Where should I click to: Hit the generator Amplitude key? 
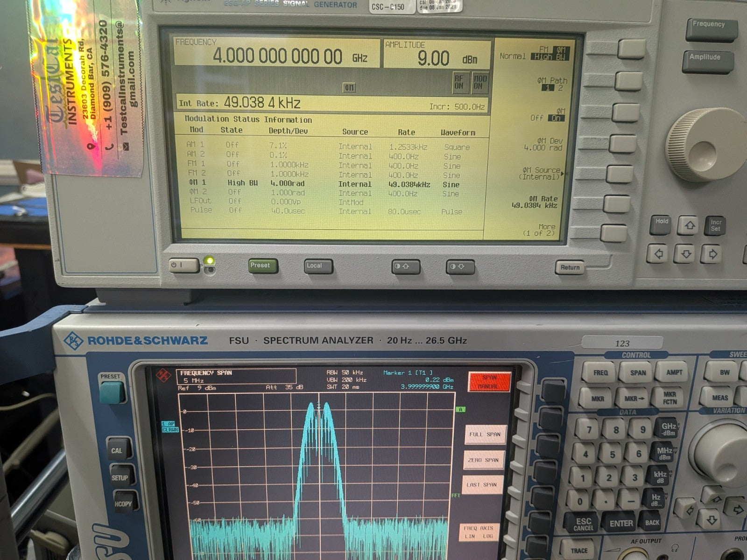[x=707, y=62]
